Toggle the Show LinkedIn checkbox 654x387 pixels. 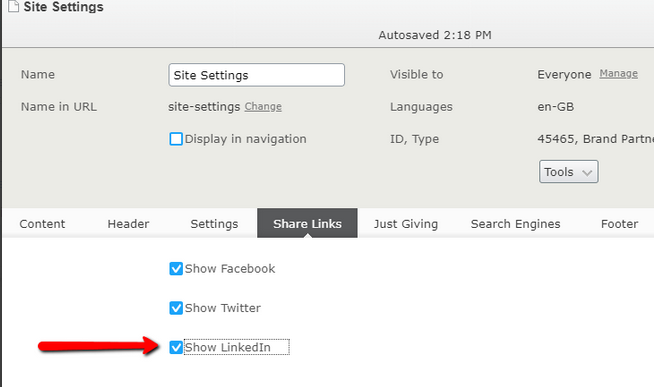[176, 347]
